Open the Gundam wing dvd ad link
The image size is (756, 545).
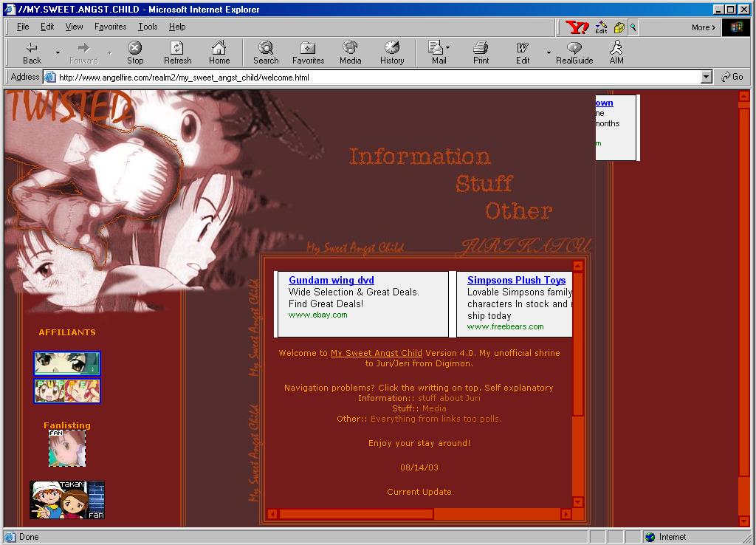click(x=331, y=280)
